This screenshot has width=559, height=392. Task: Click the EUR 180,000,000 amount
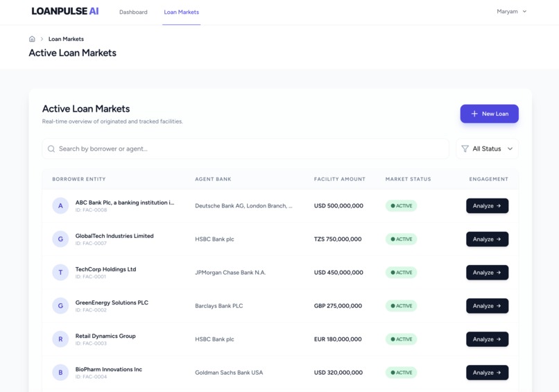point(338,339)
